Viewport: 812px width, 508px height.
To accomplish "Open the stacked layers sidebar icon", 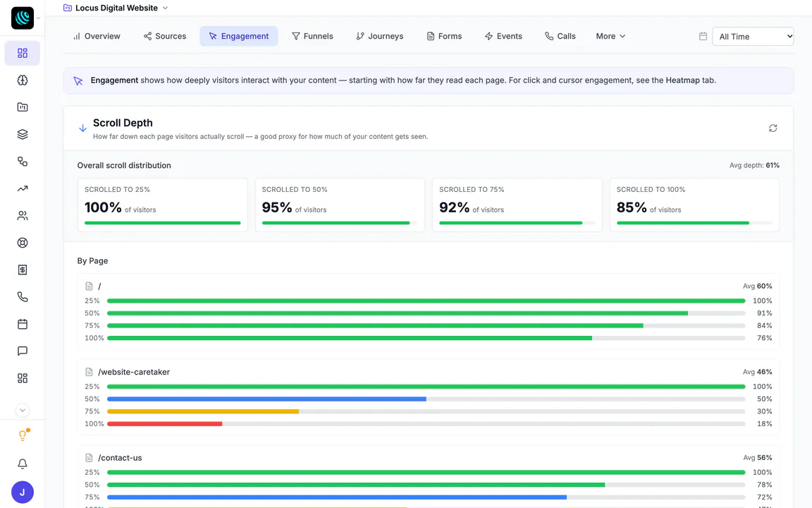I will coord(23,134).
